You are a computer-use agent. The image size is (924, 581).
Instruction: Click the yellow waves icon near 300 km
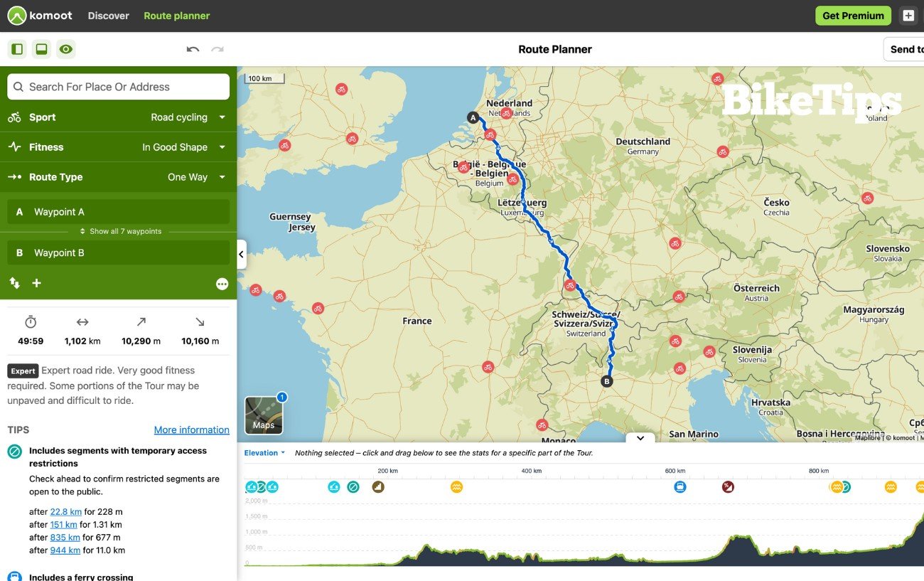coord(457,487)
